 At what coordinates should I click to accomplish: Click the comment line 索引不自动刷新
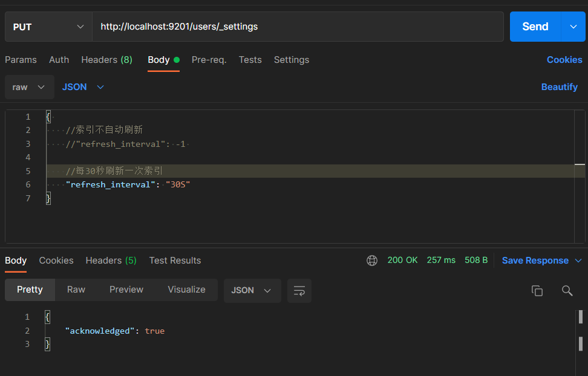[x=104, y=130]
